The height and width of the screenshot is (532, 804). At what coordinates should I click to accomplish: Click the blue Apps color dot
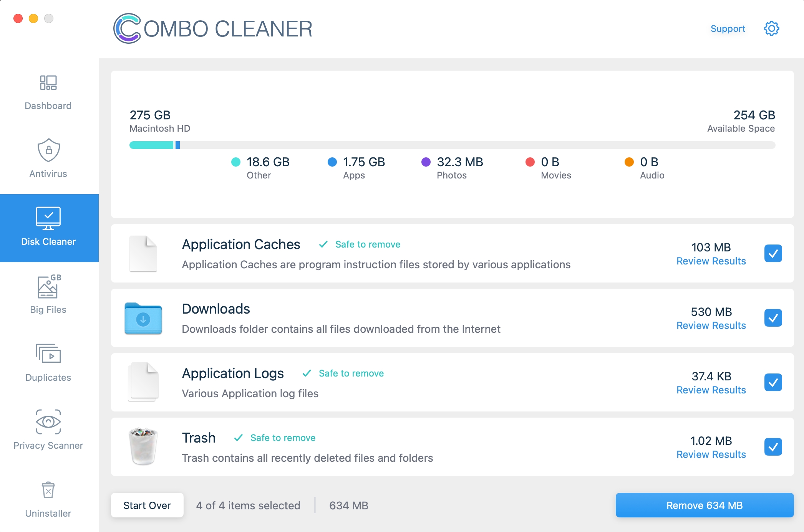click(332, 162)
